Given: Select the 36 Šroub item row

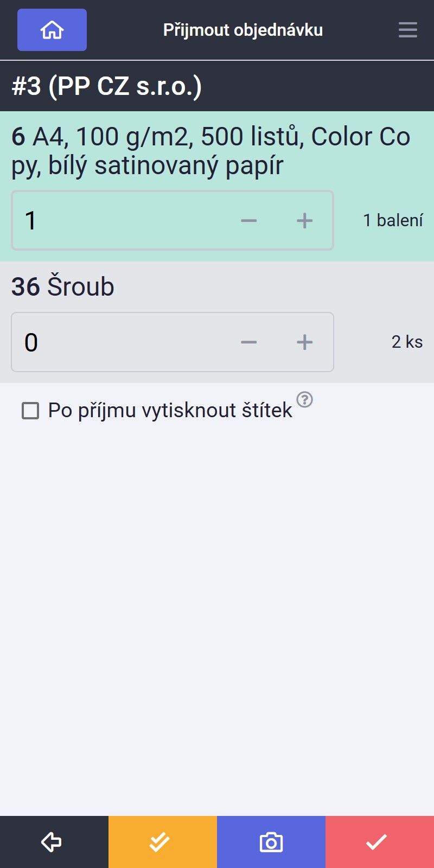Looking at the screenshot, I should tap(217, 322).
